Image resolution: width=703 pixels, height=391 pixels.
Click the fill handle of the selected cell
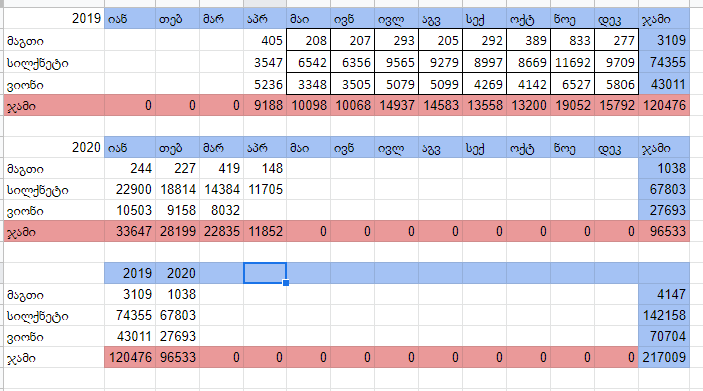click(286, 283)
